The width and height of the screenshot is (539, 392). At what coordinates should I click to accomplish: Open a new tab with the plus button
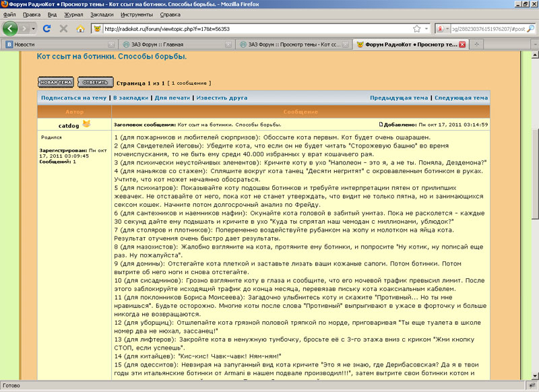pyautogui.click(x=476, y=44)
